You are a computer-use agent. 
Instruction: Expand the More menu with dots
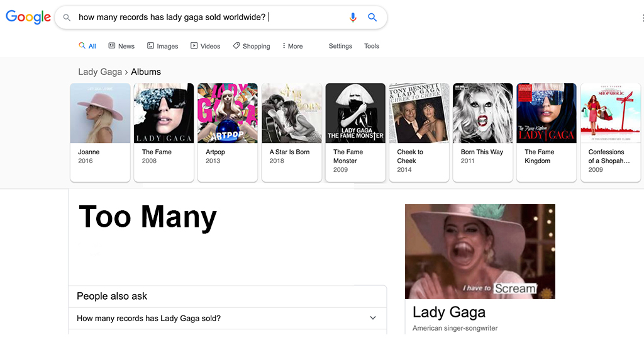pyautogui.click(x=292, y=46)
